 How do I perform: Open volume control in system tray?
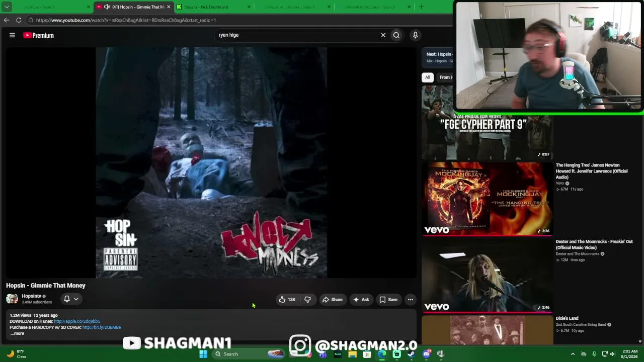[612, 354]
